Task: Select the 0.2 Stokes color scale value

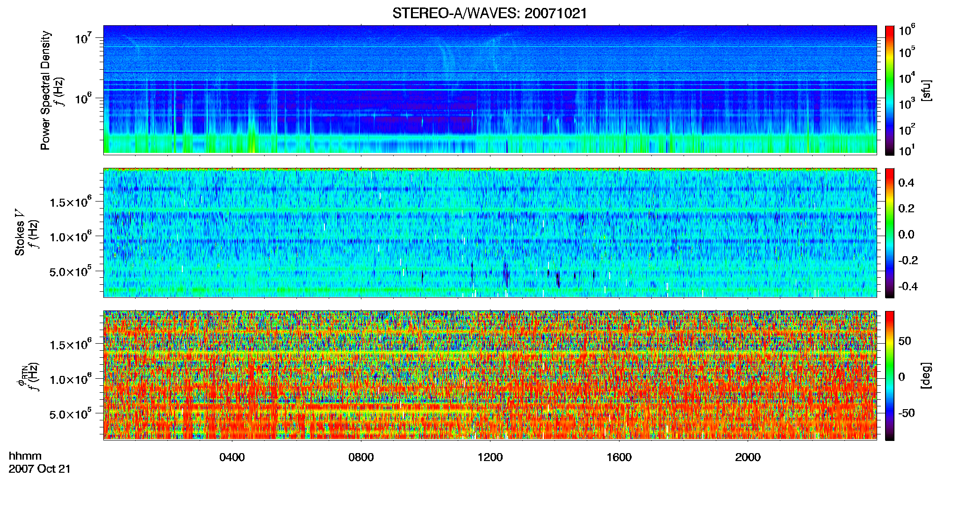Action: coord(907,209)
